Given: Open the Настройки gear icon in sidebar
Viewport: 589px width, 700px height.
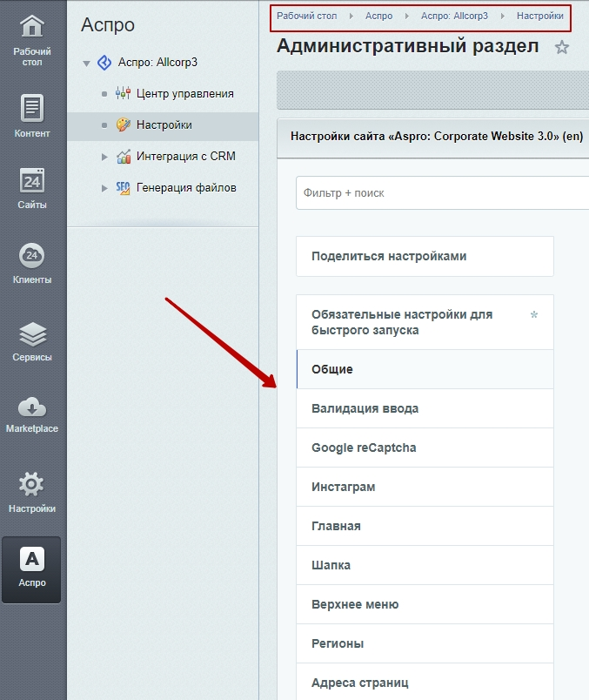Looking at the screenshot, I should 31,484.
